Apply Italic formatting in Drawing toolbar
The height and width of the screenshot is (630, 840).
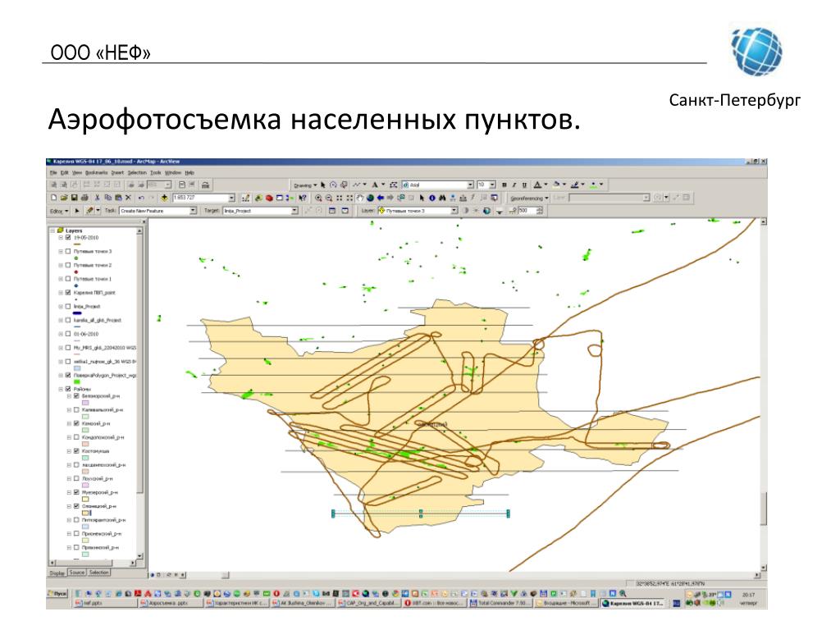(514, 185)
